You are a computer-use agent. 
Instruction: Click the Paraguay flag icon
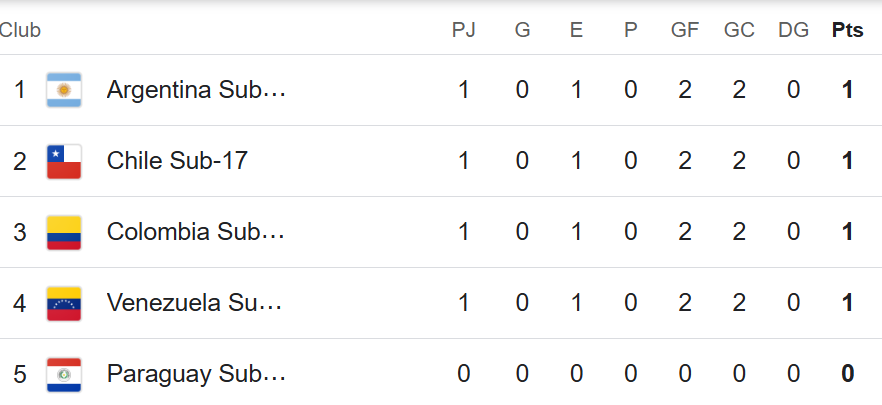tap(64, 375)
